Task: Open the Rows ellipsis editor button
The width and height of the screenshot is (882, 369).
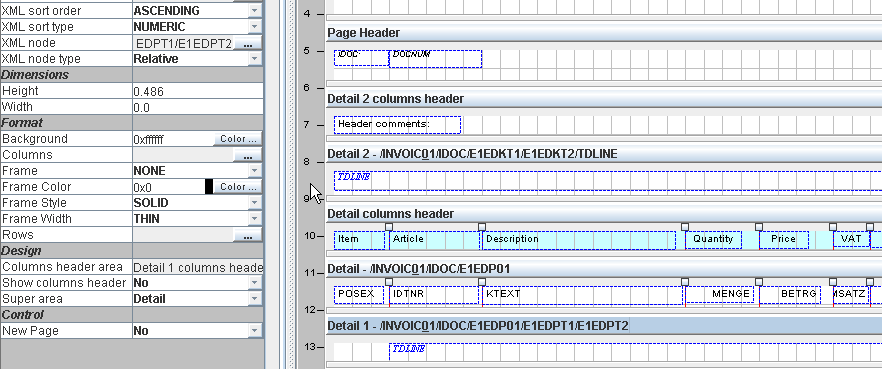Action: coord(248,236)
